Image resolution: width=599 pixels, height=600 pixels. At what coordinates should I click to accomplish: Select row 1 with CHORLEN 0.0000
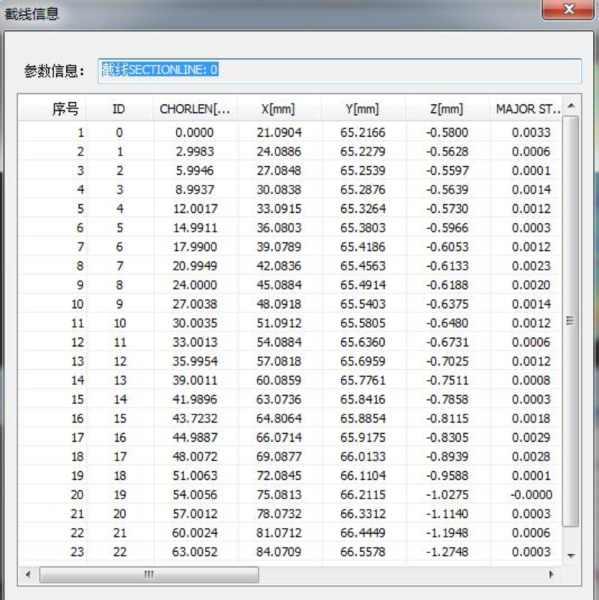tap(290, 132)
